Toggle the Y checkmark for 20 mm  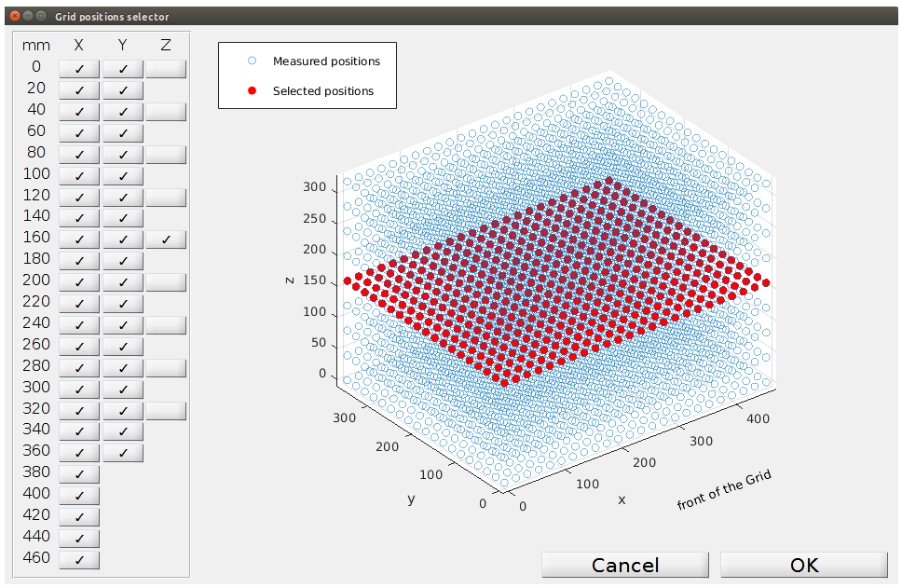123,90
